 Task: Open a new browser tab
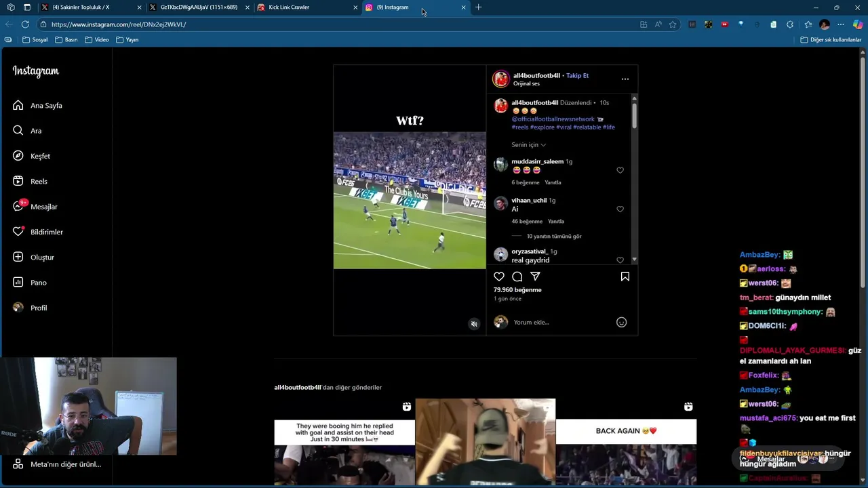point(479,7)
